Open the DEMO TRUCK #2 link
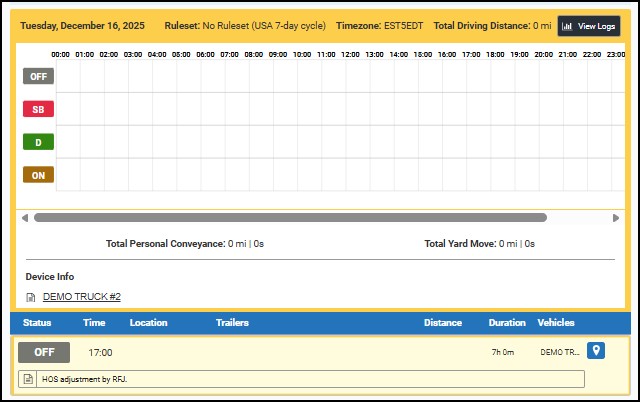This screenshot has width=640, height=402. [x=82, y=297]
